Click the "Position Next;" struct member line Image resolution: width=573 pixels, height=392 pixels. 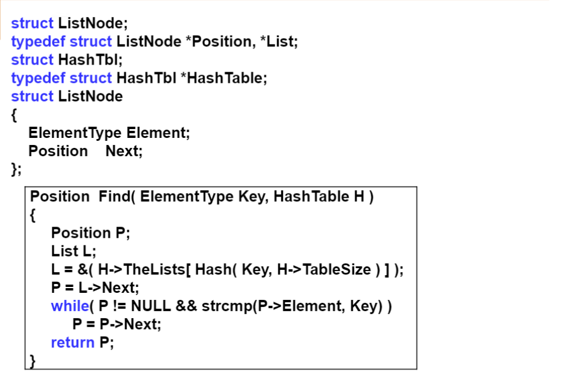85,151
